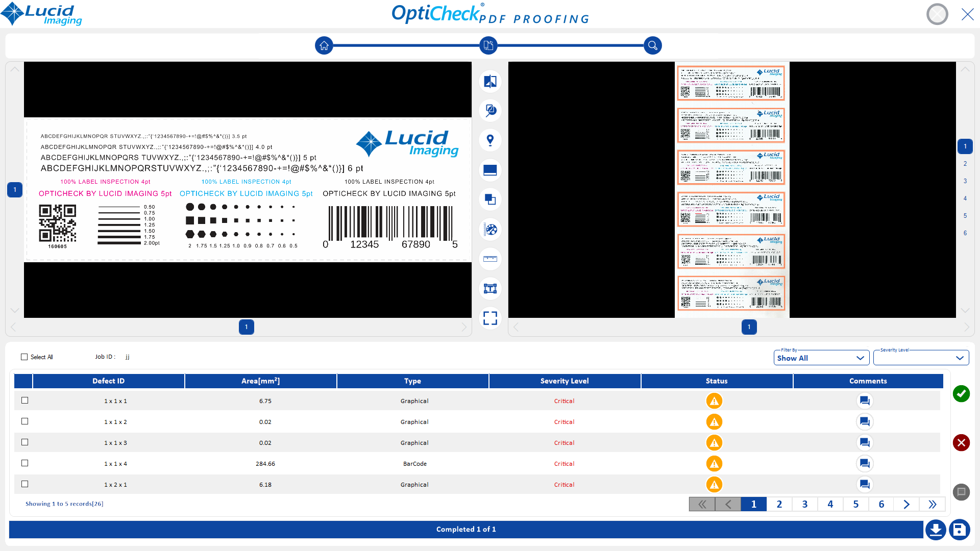Open the inspection search step icon
This screenshot has width=980, height=551.
tap(652, 45)
